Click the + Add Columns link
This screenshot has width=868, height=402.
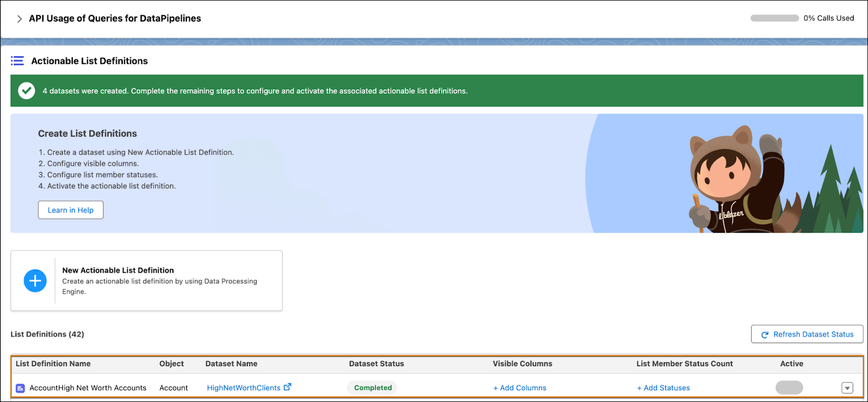(x=520, y=388)
